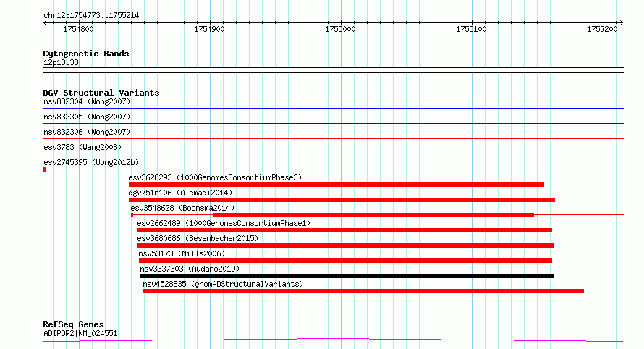Click the red bar of esv3680686

(345, 245)
